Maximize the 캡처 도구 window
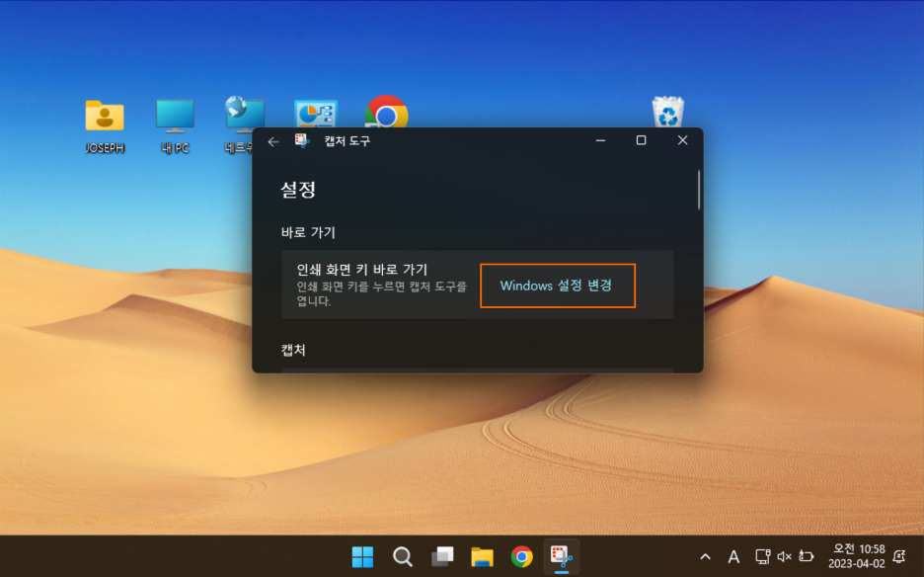 point(641,140)
